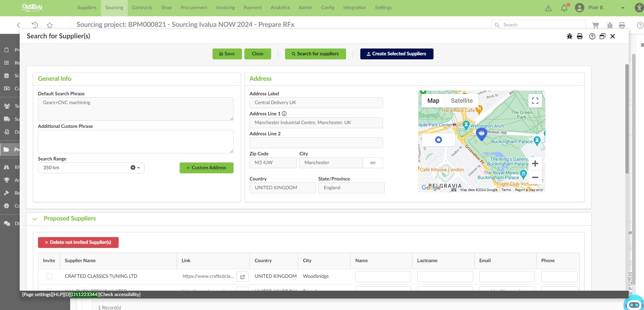The image size is (644, 310).
Task: Open the Integration menu
Action: pyautogui.click(x=355, y=8)
